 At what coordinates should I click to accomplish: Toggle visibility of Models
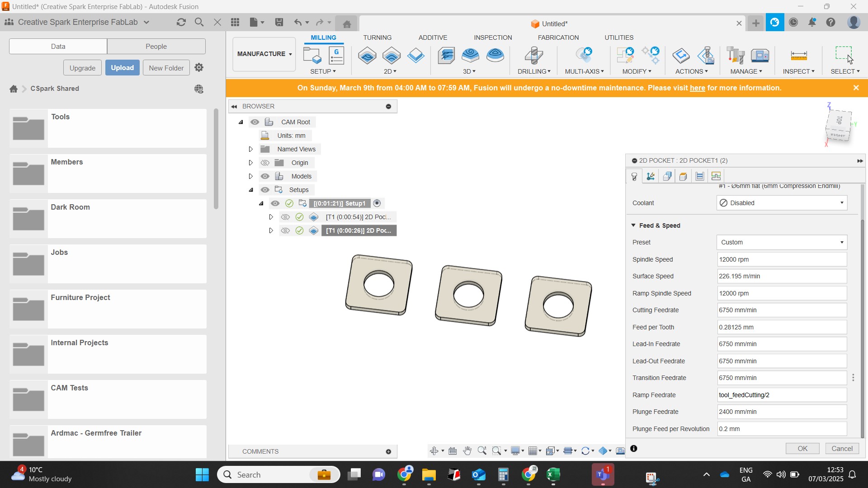point(265,176)
